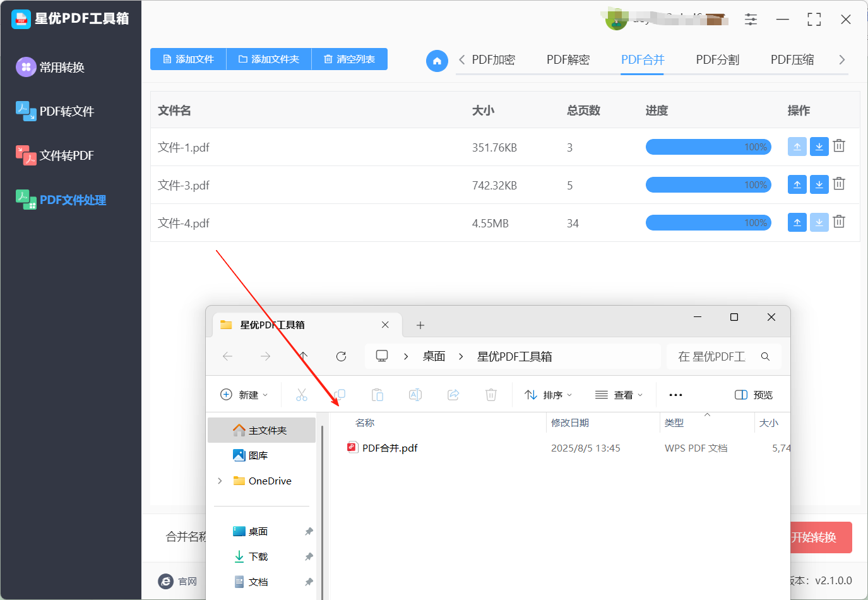Click the Explorer search field
Image resolution: width=868 pixels, height=600 pixels.
(x=723, y=356)
